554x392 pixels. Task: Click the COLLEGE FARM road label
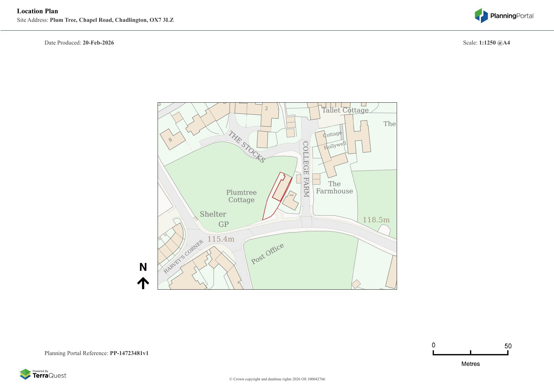coord(306,169)
